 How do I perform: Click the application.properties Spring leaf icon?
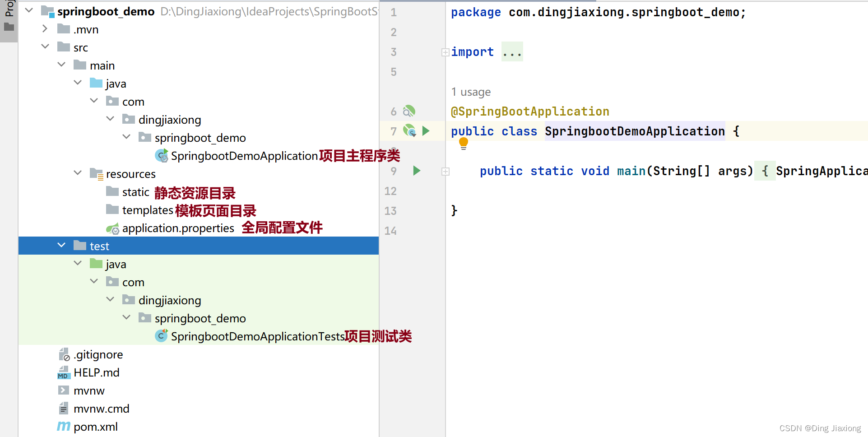pyautogui.click(x=113, y=228)
